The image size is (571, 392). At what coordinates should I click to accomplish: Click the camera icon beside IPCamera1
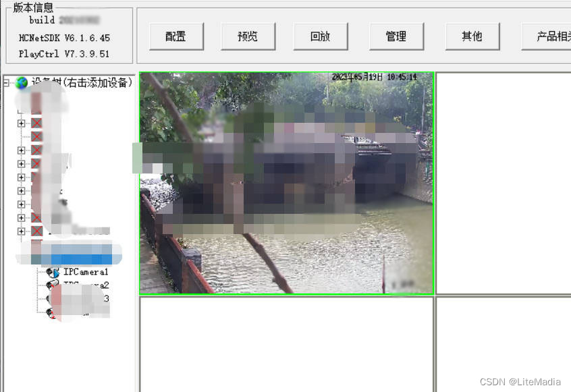(x=52, y=272)
